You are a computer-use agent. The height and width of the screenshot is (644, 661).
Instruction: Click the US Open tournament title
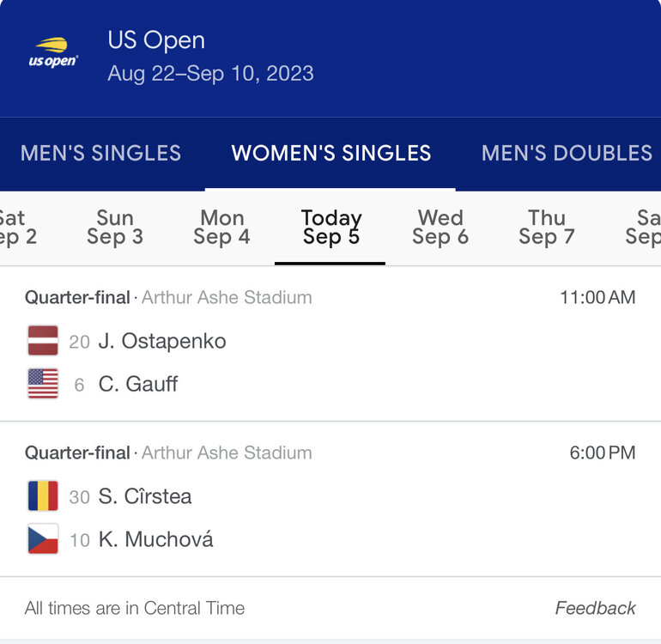point(156,40)
